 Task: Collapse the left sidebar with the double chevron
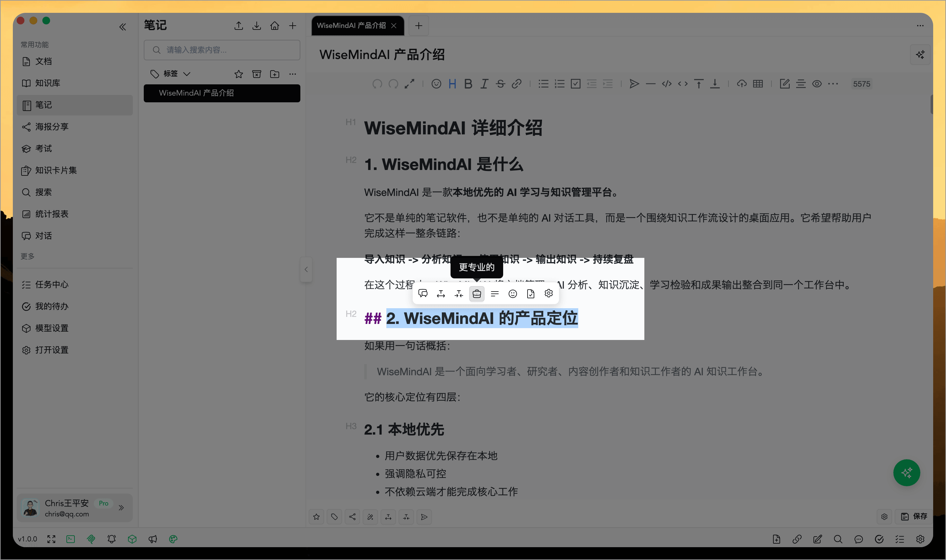coord(123,27)
